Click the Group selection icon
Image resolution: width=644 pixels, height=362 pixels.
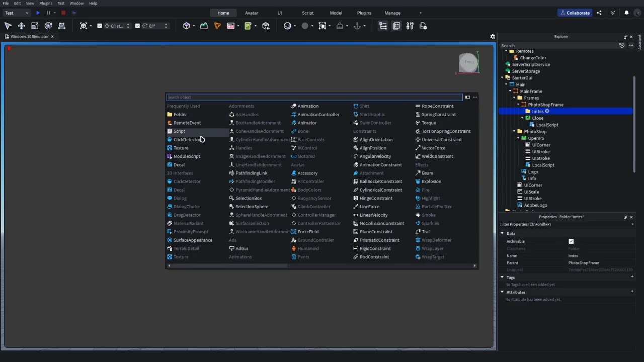pos(323,26)
